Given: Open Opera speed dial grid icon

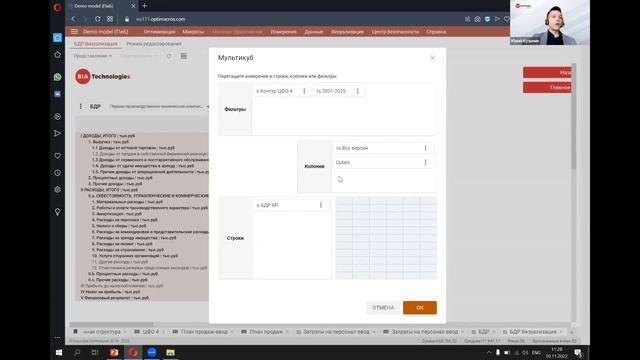Looking at the screenshot, I should [110, 19].
